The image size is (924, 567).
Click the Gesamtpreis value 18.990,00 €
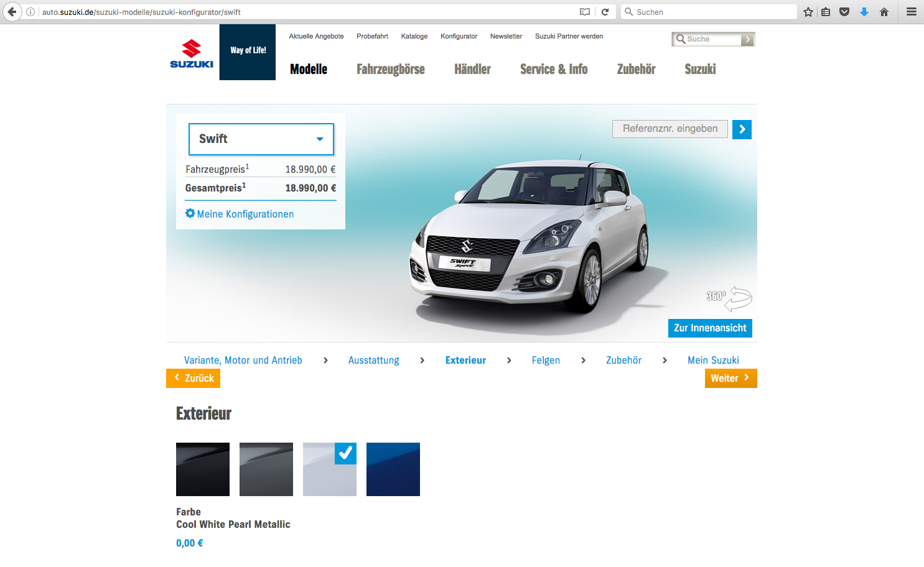310,188
